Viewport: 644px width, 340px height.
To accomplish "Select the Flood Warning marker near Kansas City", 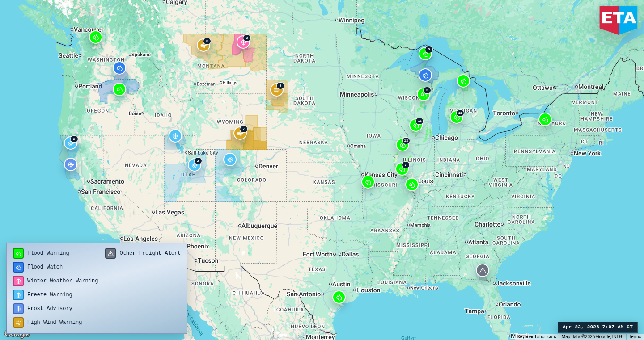I will pyautogui.click(x=368, y=182).
